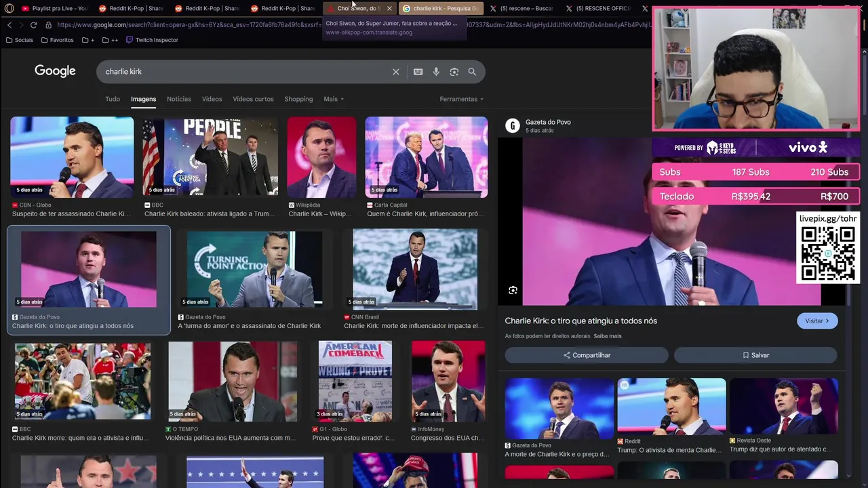Switch to the rescene – Buscar tab
The height and width of the screenshot is (488, 868).
[522, 8]
